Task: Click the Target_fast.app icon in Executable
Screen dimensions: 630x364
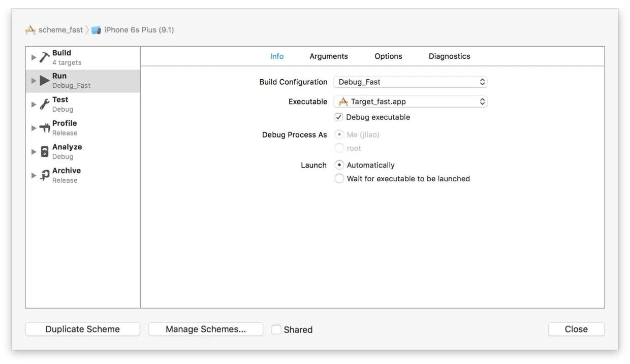Action: (x=343, y=102)
